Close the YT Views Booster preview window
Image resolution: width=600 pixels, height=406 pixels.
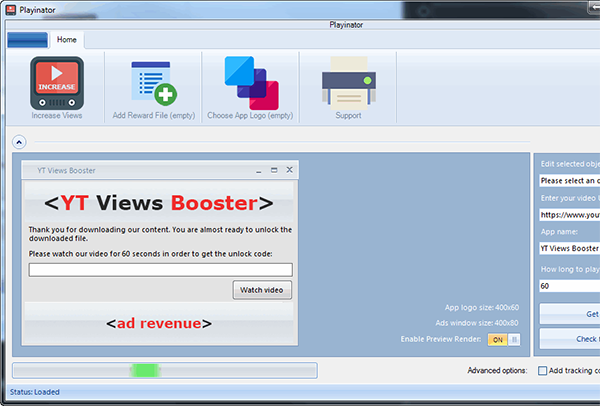(x=290, y=170)
